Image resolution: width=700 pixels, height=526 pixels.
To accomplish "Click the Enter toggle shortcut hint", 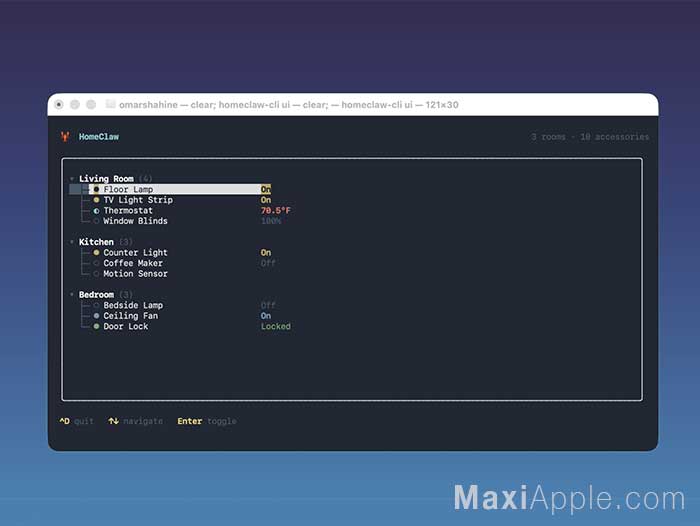I will [x=207, y=421].
